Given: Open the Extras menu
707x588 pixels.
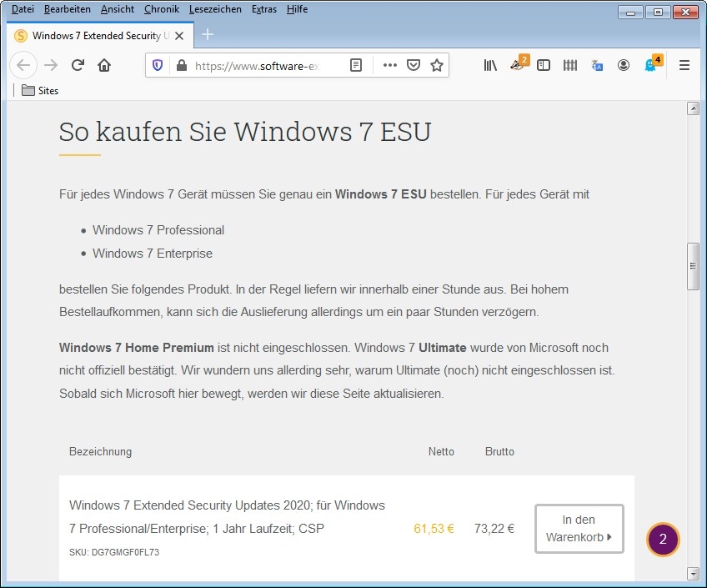Looking at the screenshot, I should point(264,9).
